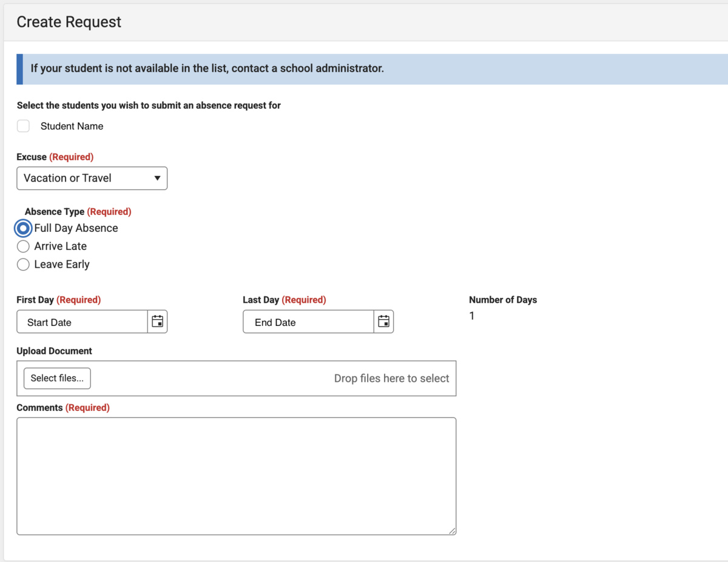Select the Full Day Absence radio button

point(23,228)
